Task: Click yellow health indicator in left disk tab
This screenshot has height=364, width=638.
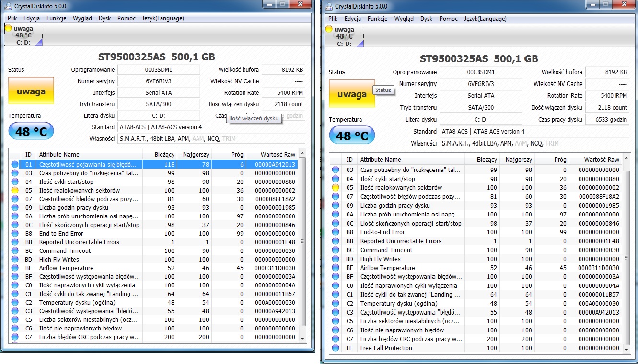Action: (x=8, y=29)
